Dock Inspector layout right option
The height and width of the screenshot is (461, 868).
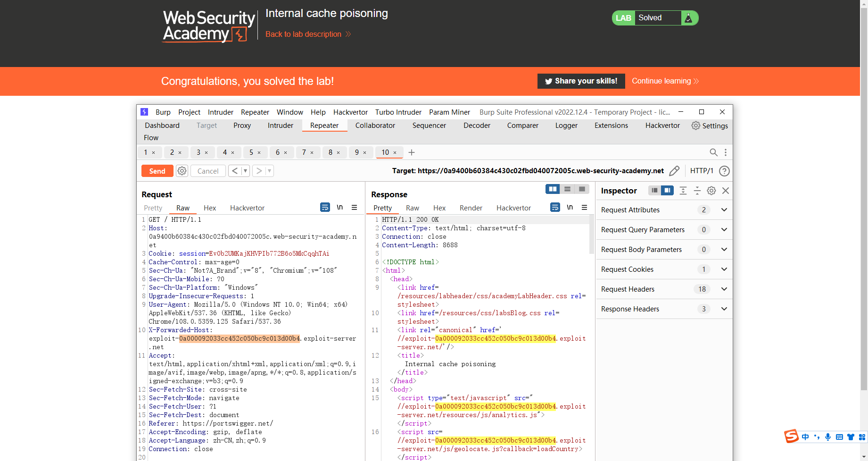tap(667, 191)
